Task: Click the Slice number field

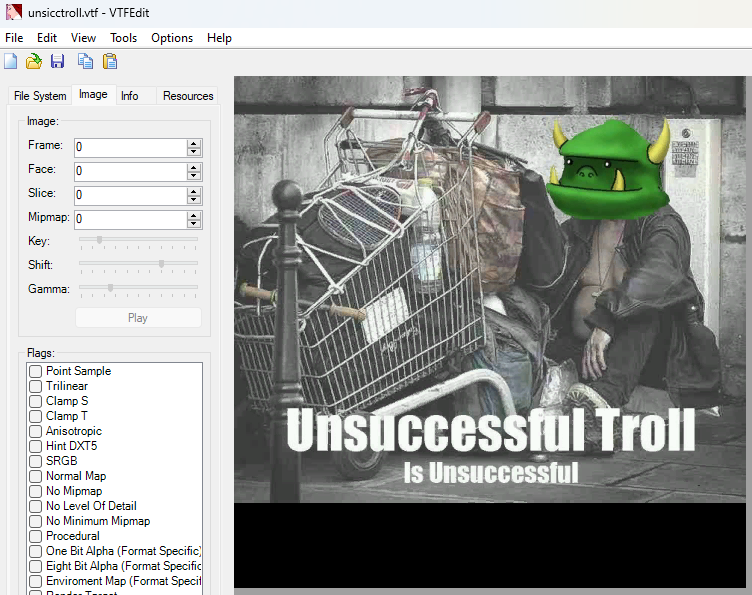Action: [130, 195]
